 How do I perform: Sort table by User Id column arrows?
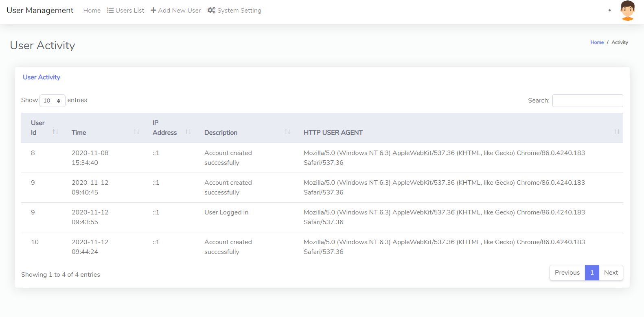click(55, 132)
